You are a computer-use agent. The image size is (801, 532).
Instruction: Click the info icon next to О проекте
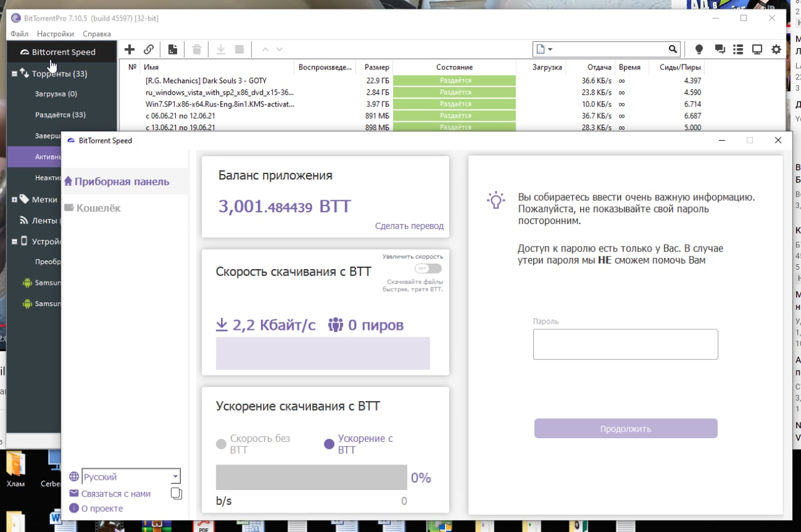click(x=74, y=508)
